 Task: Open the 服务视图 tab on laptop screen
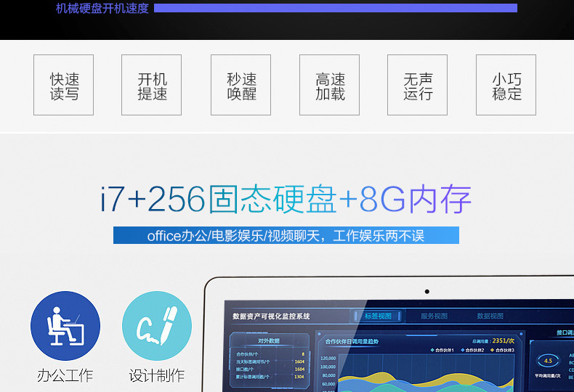(x=434, y=316)
